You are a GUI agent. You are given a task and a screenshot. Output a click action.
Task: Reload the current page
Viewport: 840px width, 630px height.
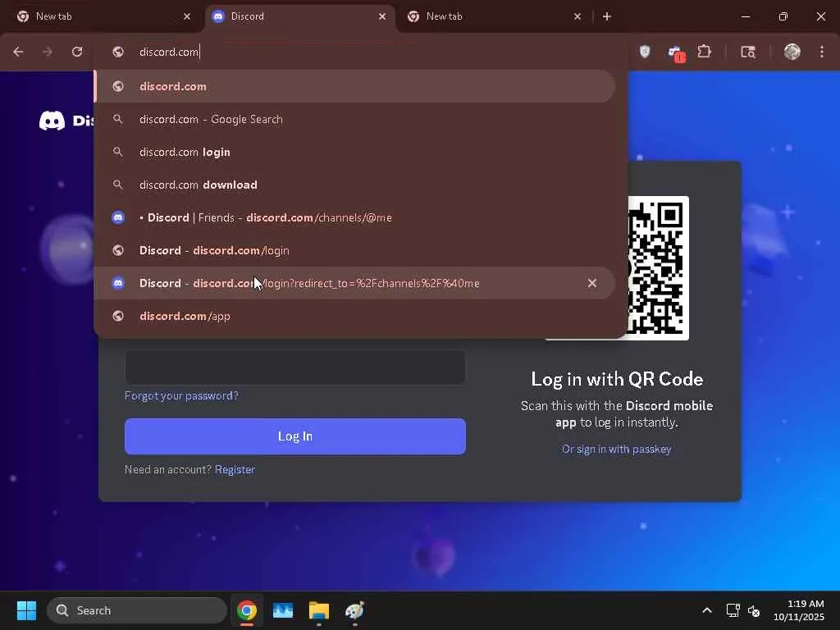(77, 52)
